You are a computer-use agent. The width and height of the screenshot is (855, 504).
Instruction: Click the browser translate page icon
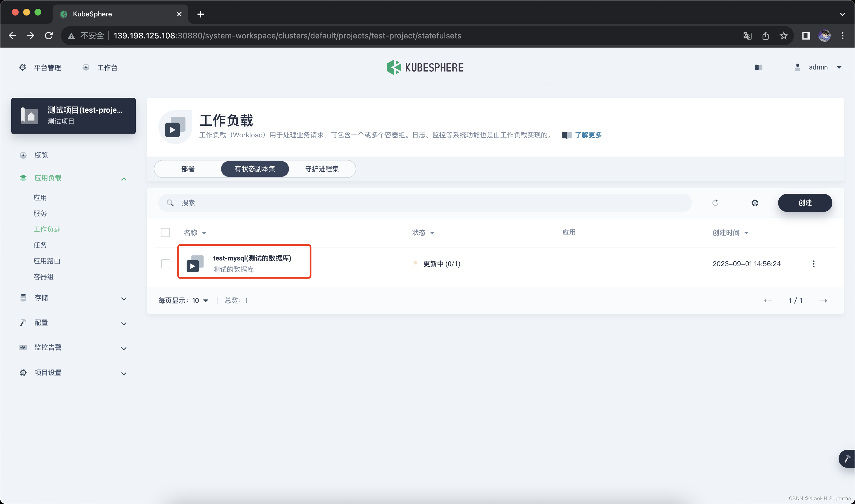(747, 36)
